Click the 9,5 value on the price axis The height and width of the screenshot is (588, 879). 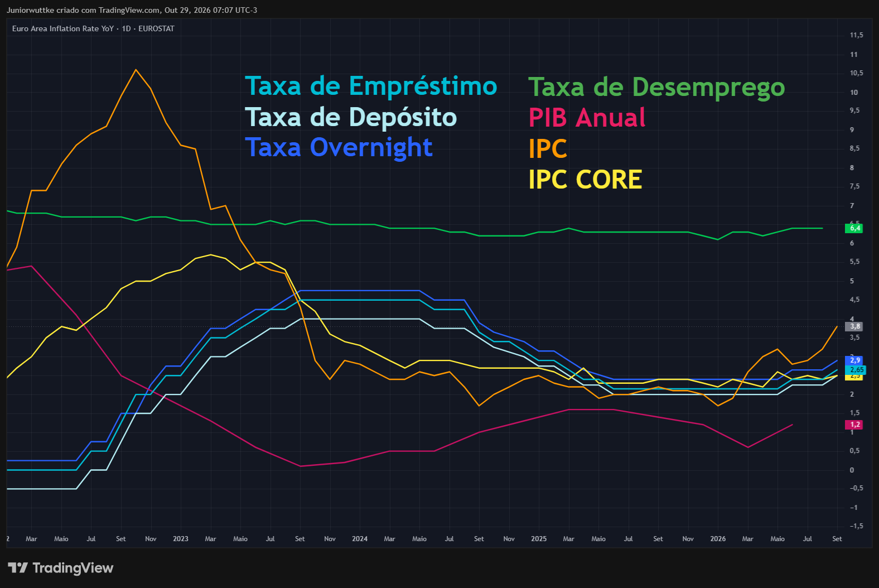coord(854,110)
